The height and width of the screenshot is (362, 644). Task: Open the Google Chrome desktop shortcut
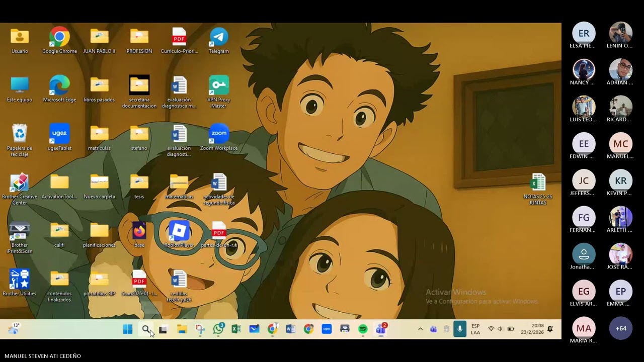59,40
